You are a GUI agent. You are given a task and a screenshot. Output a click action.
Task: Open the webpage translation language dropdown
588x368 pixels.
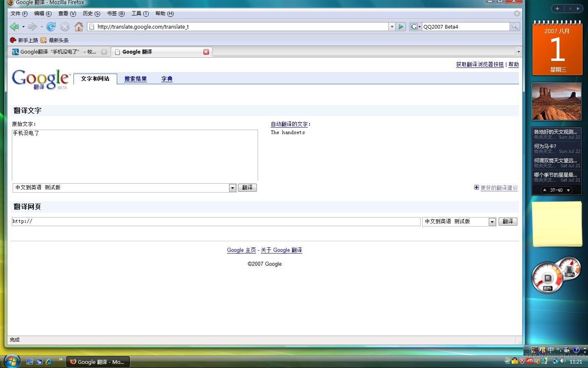(492, 222)
